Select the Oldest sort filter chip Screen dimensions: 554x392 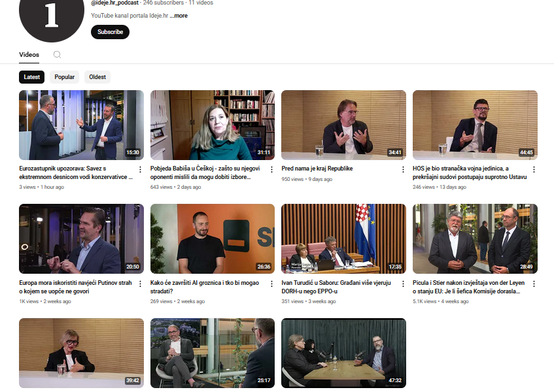[97, 77]
